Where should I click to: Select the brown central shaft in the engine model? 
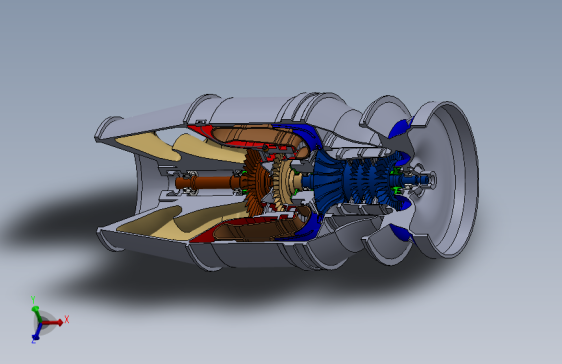point(211,182)
